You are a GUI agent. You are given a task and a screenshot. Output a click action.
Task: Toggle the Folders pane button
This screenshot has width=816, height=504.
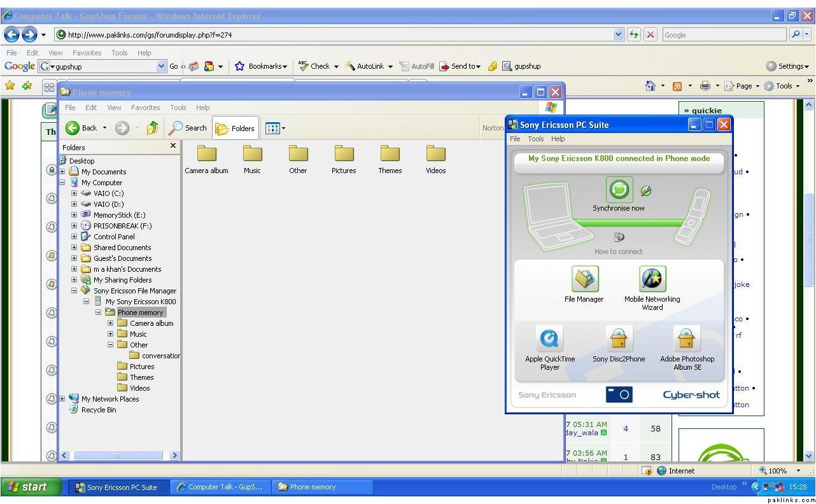236,128
